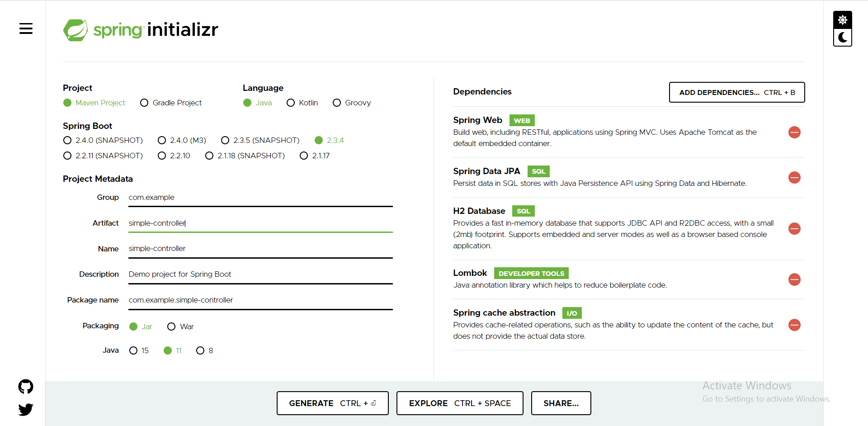Click the Group input field

point(260,198)
